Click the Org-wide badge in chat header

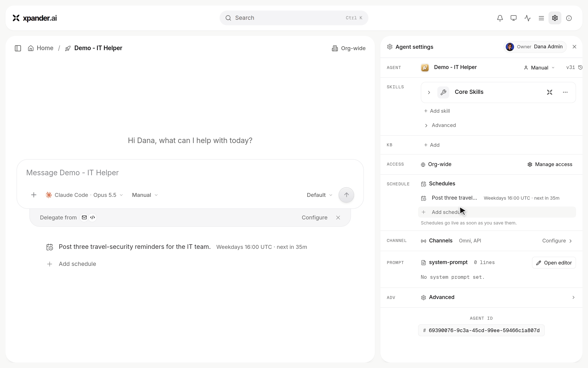click(349, 48)
